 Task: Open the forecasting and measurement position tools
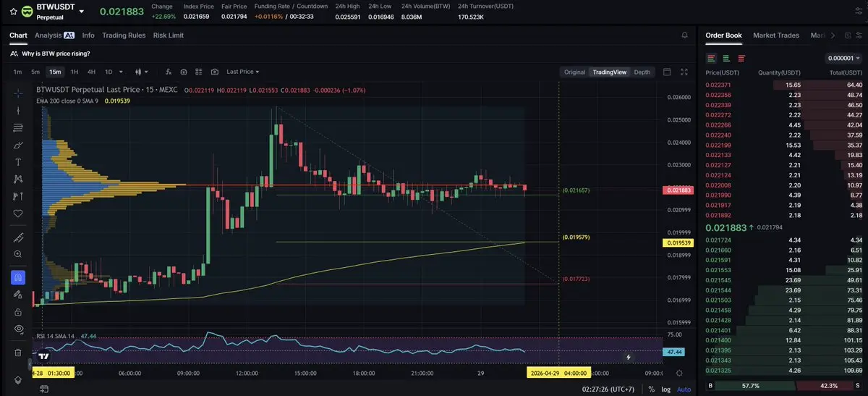point(18,196)
